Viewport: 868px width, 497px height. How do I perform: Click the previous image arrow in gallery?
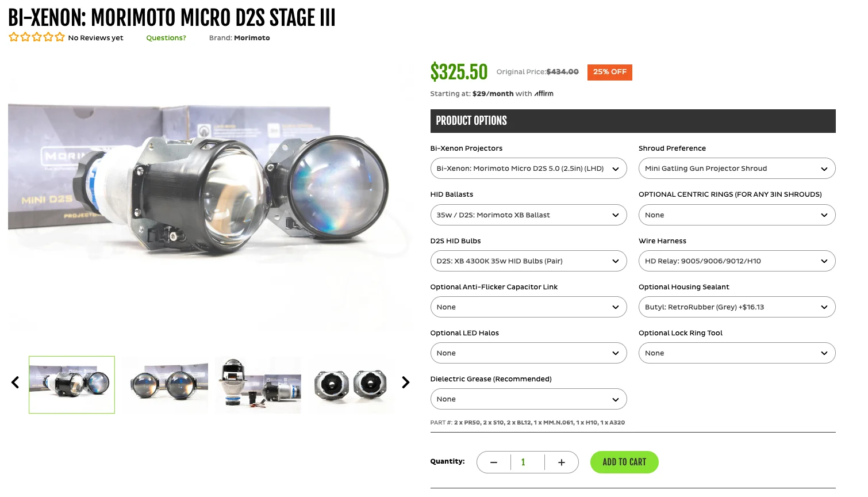pos(16,383)
